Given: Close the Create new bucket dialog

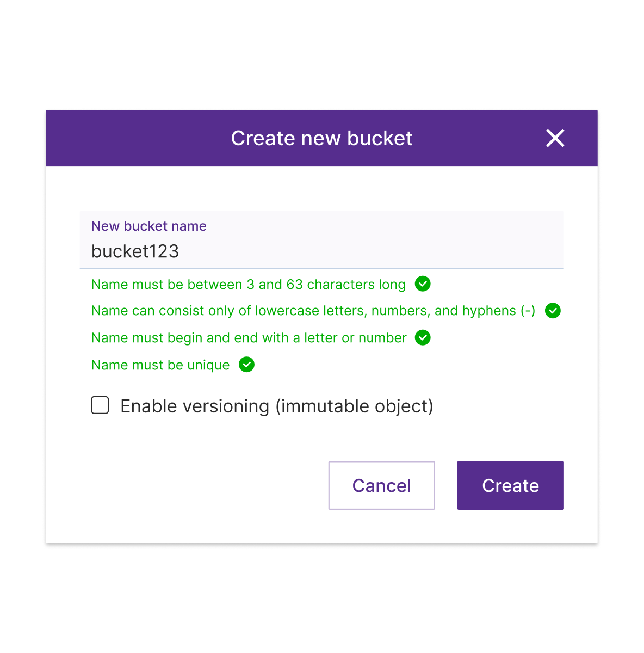Looking at the screenshot, I should point(555,138).
